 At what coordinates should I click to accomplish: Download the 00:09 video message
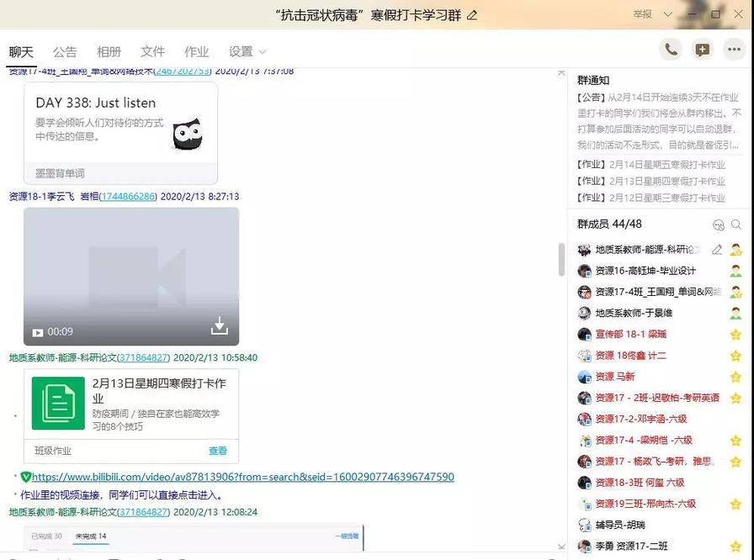220,328
